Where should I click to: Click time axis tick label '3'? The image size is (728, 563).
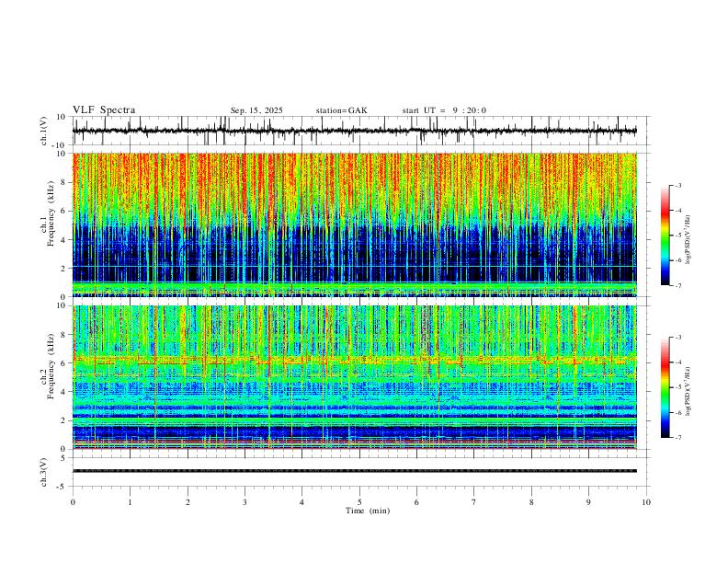(245, 502)
